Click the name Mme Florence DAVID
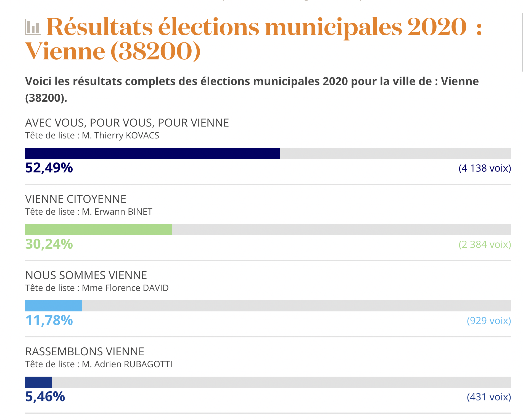The width and height of the screenshot is (523, 420). (125, 288)
